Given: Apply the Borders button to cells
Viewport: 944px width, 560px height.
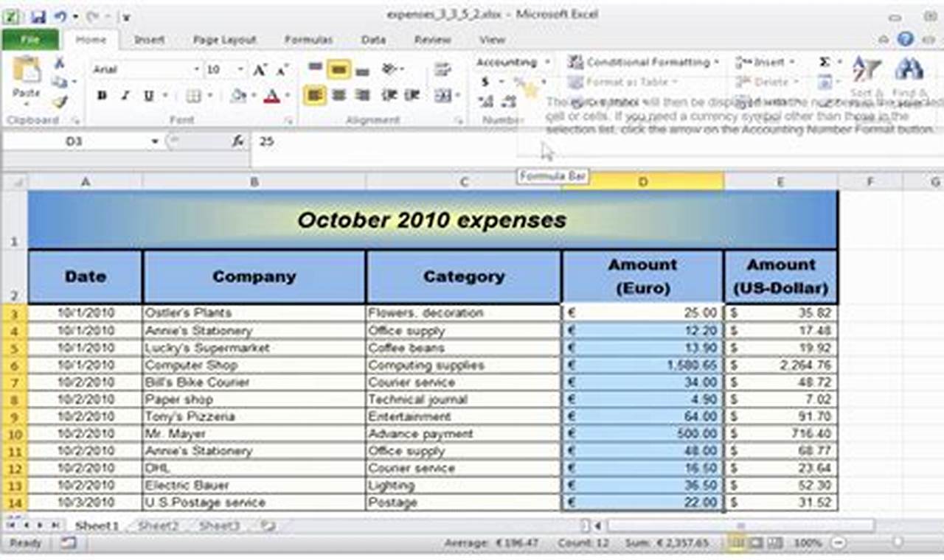Looking at the screenshot, I should click(x=193, y=96).
